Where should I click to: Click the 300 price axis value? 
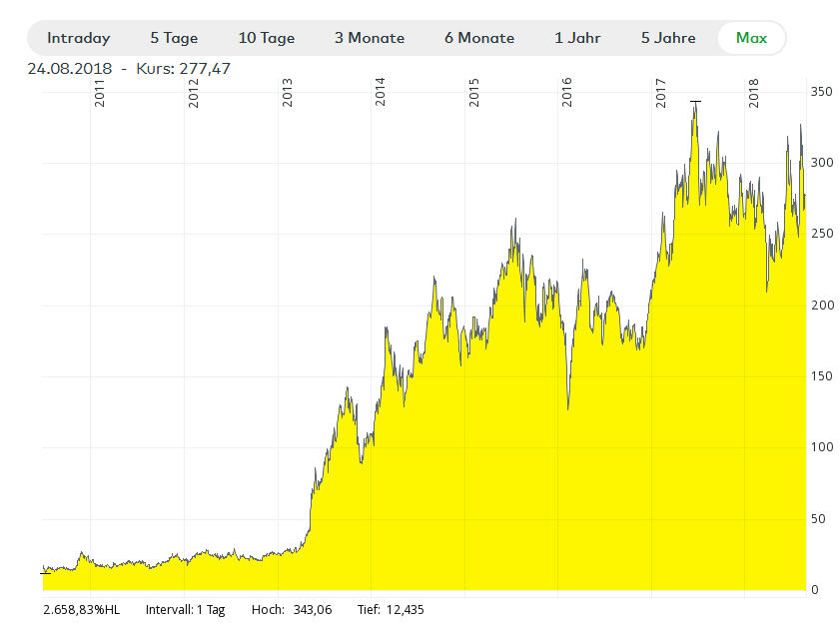[822, 162]
